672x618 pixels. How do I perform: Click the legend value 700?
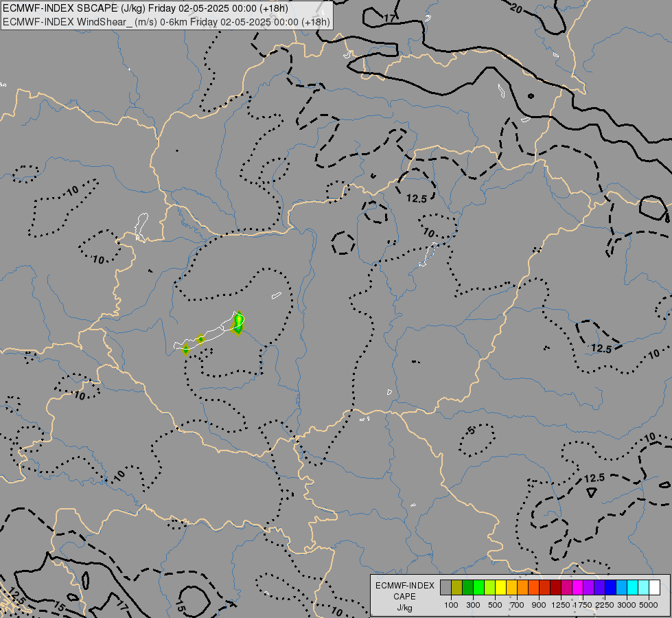coord(518,605)
